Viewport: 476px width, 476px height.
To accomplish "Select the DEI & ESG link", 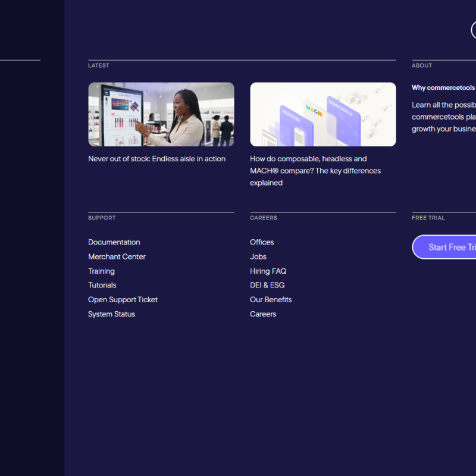I will 267,285.
